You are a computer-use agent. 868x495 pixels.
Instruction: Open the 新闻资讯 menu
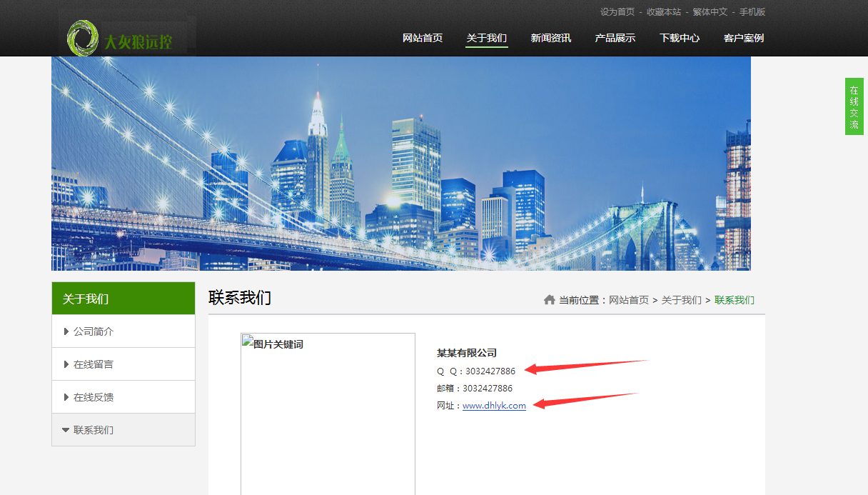[x=550, y=38]
